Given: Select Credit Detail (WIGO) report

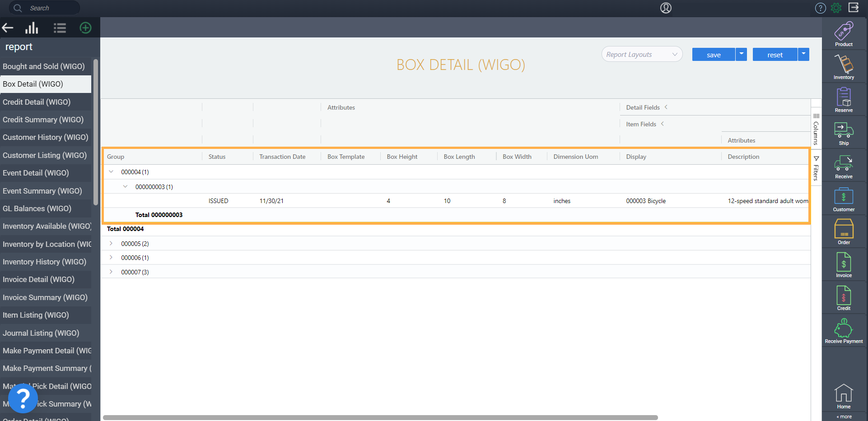Looking at the screenshot, I should point(46,102).
